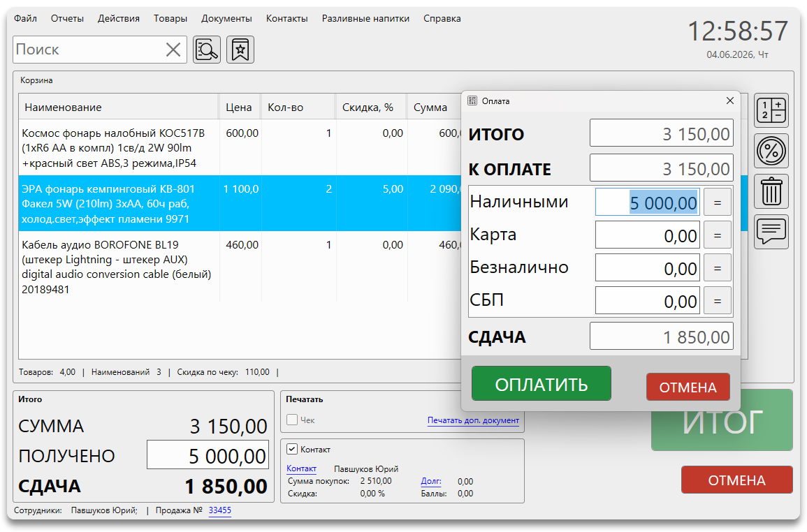Fill Карта amount with equals button
This screenshot has width=807, height=532.
click(x=718, y=235)
